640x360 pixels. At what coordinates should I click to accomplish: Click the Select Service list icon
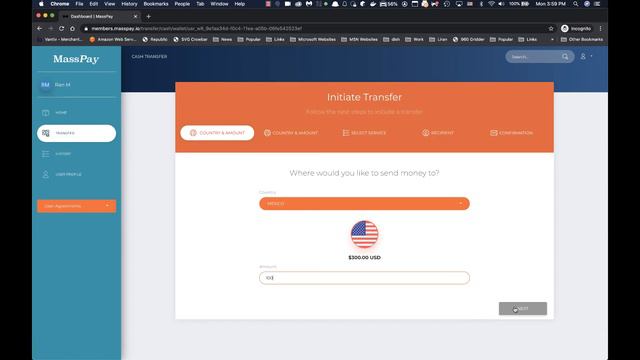pos(346,133)
